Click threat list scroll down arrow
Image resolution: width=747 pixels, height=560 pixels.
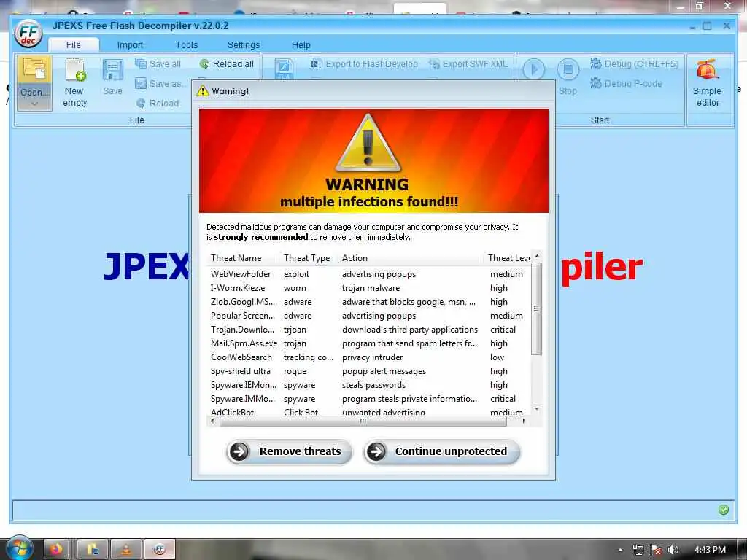[x=537, y=409]
